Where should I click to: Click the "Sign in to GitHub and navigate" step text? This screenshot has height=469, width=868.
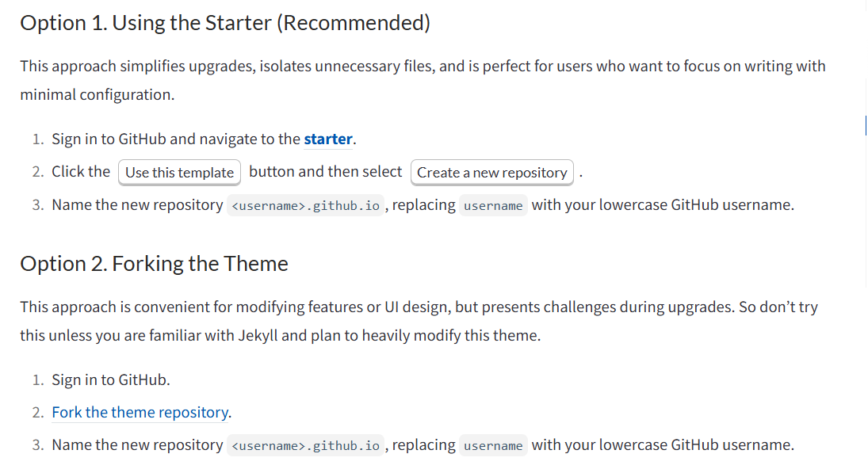(176, 139)
